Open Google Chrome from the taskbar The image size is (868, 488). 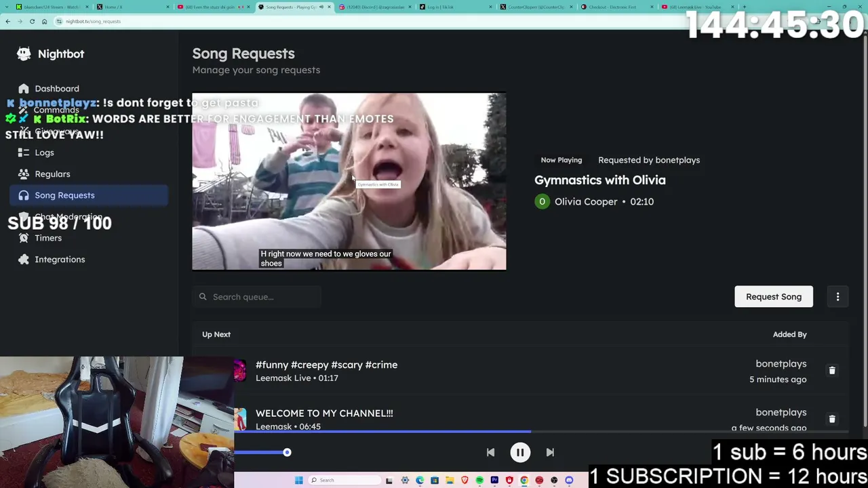(x=524, y=481)
